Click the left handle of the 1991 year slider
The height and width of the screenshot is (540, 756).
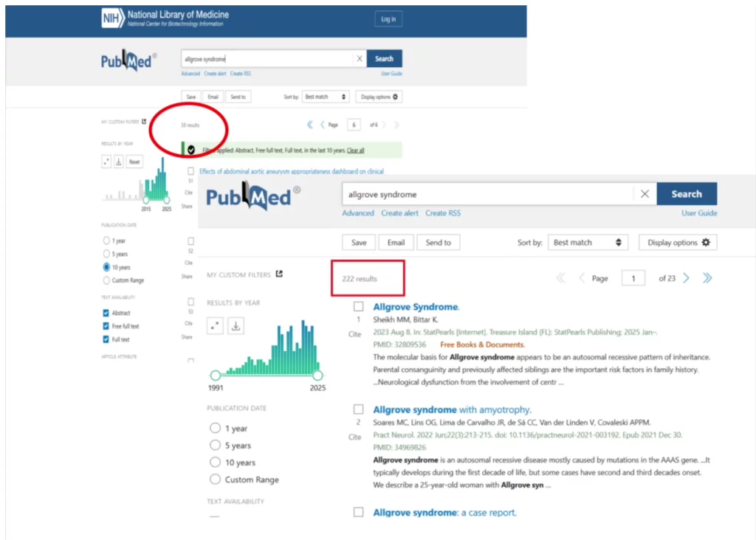pos(215,375)
